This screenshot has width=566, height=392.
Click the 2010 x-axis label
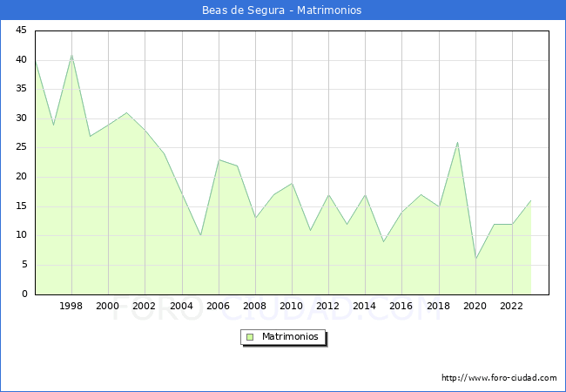point(291,306)
